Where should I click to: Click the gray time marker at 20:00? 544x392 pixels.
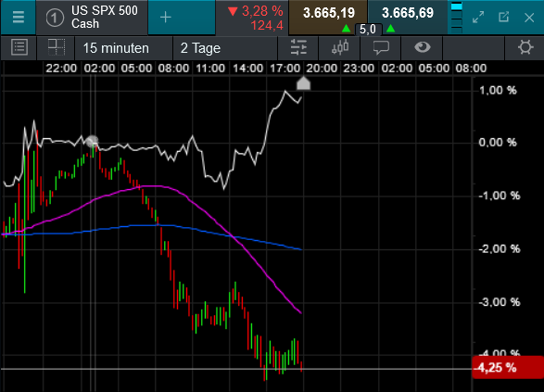click(303, 83)
